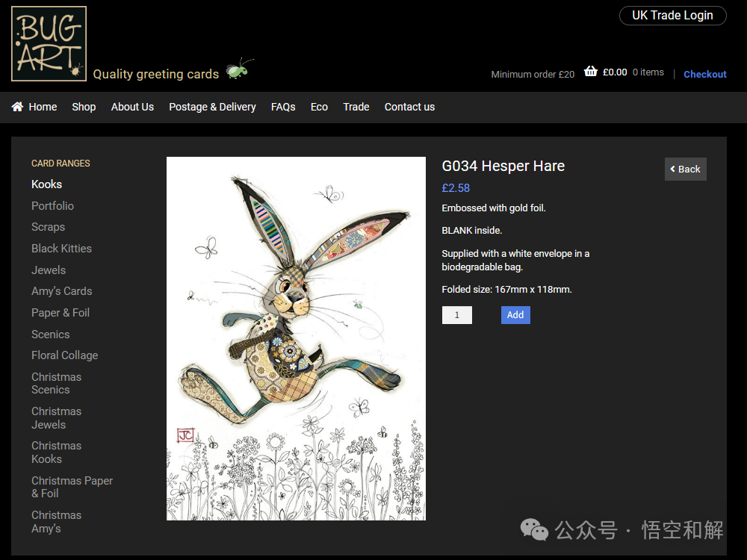
Task: Click the £2.58 price
Action: tap(456, 188)
